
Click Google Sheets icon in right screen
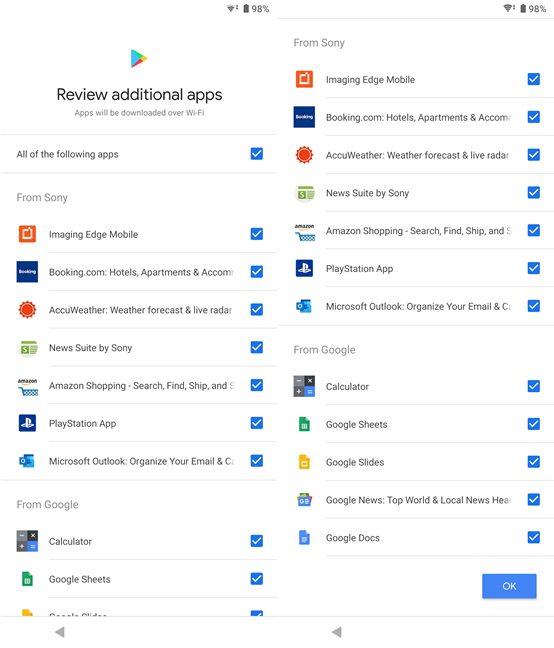[304, 424]
